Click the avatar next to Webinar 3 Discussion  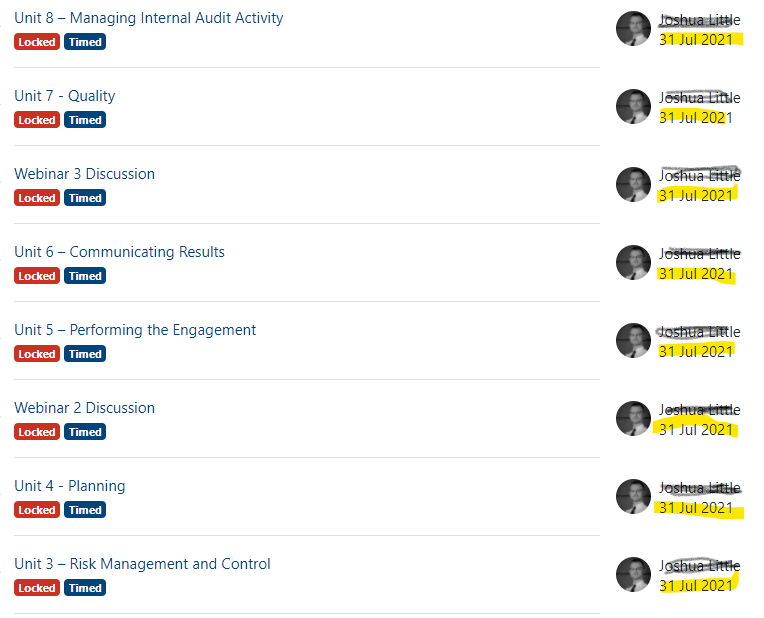(x=633, y=185)
